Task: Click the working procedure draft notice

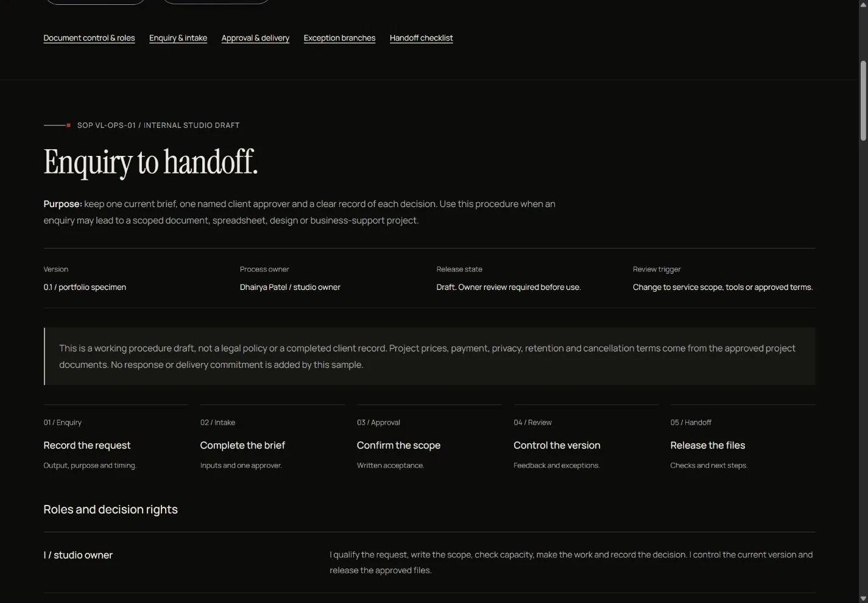Action: pyautogui.click(x=429, y=356)
